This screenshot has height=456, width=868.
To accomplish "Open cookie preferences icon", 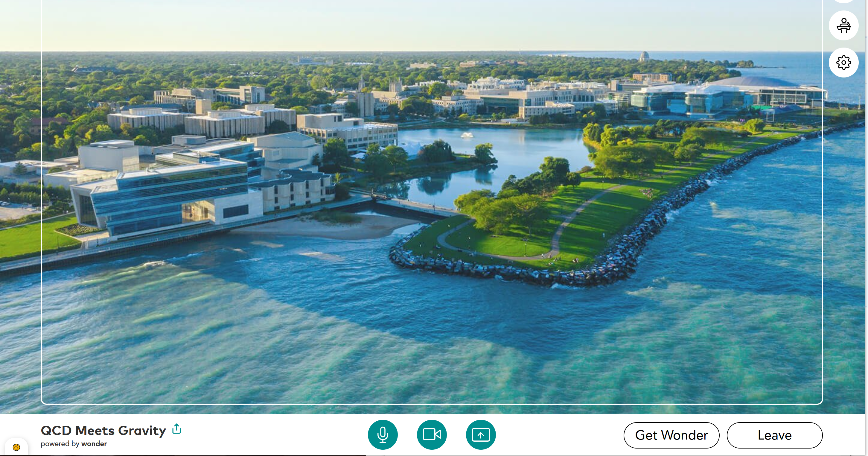I will pos(16,447).
